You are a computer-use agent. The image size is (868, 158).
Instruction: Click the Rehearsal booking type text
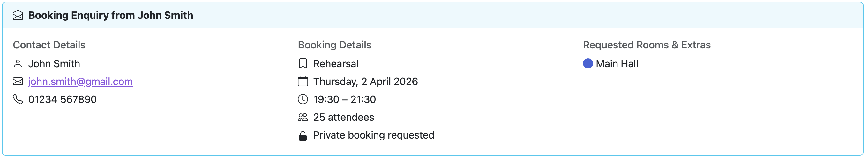(x=336, y=64)
